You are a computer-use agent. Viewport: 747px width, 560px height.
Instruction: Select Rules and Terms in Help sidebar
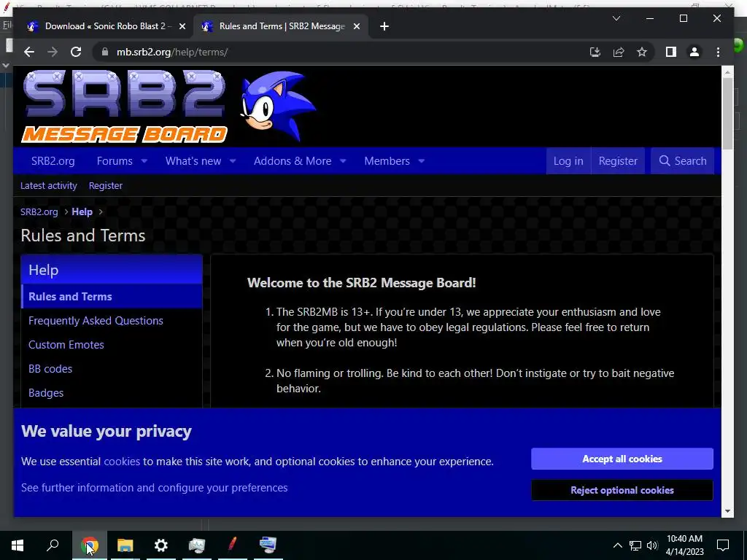coord(112,296)
